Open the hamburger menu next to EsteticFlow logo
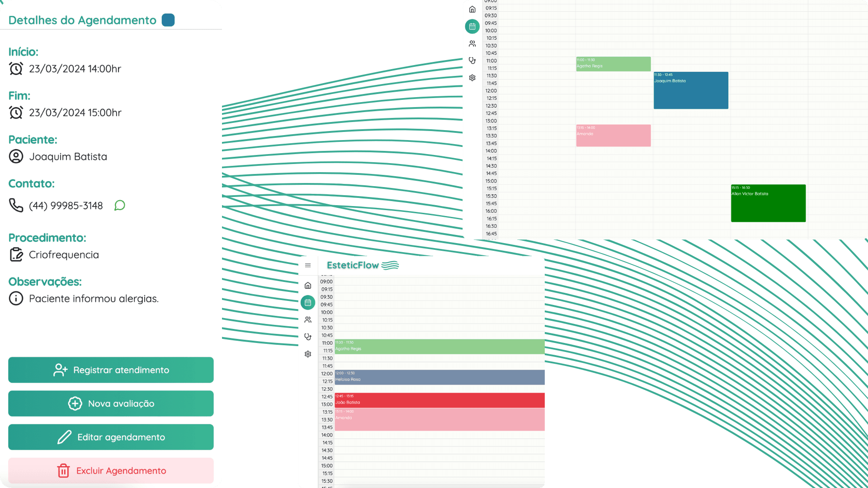Screen dimensions: 868x488 click(x=308, y=265)
